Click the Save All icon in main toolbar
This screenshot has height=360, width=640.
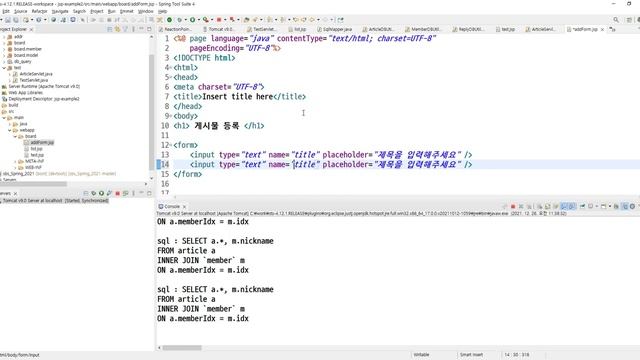16,20
